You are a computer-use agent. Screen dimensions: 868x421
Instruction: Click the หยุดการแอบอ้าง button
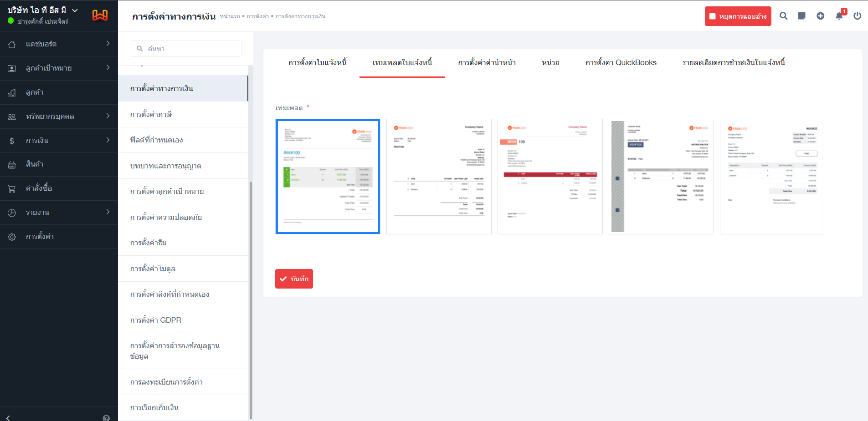pos(738,16)
